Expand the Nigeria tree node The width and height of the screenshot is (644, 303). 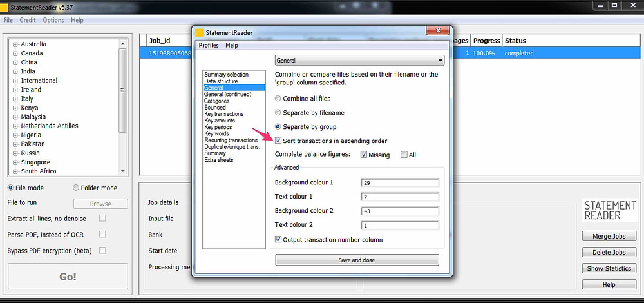coord(15,135)
